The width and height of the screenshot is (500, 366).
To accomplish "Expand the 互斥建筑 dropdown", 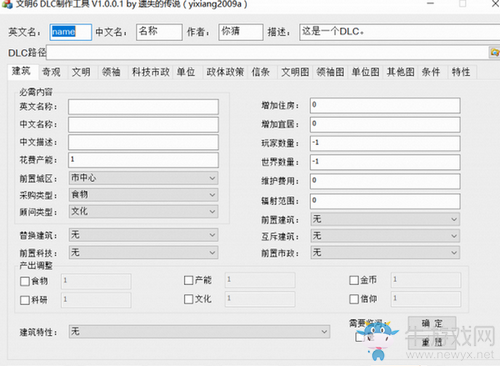I will click(385, 236).
